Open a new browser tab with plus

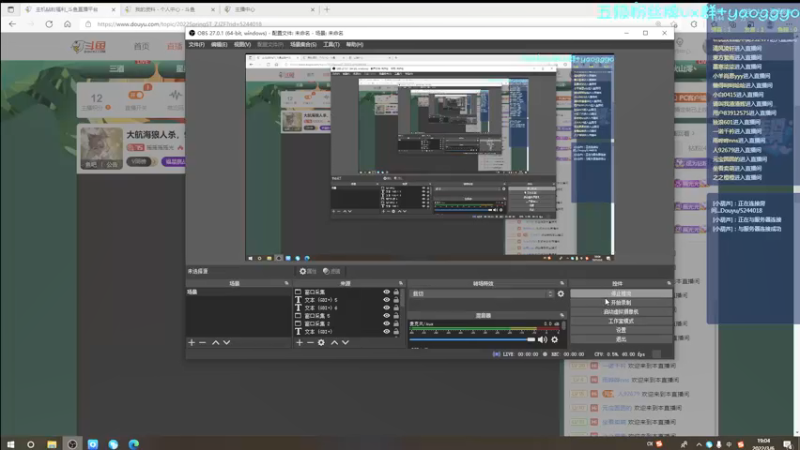(327, 9)
